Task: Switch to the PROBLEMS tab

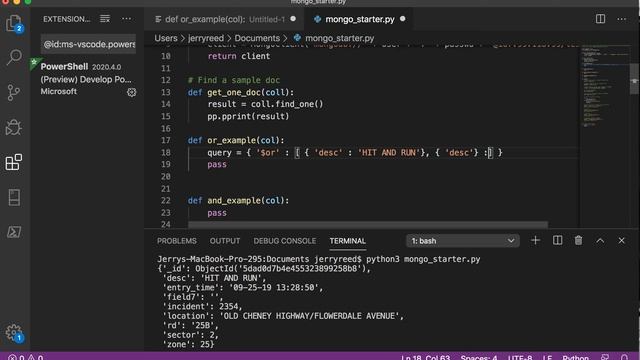Action: pyautogui.click(x=177, y=241)
